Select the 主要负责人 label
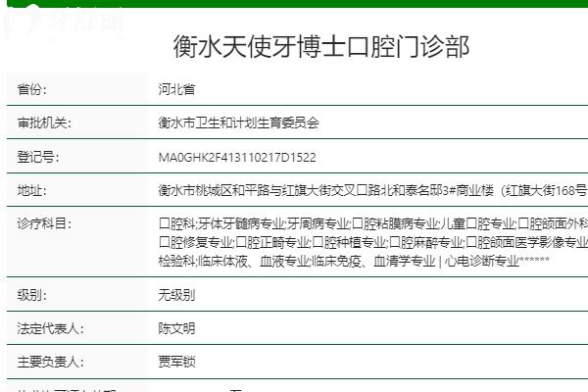Image resolution: width=588 pixels, height=392 pixels. click(x=51, y=362)
